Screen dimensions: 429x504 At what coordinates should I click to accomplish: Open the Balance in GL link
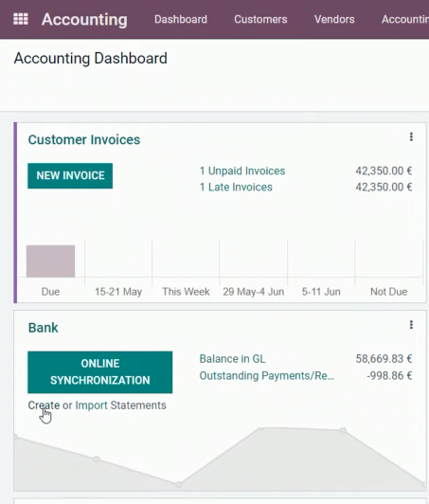click(x=232, y=359)
